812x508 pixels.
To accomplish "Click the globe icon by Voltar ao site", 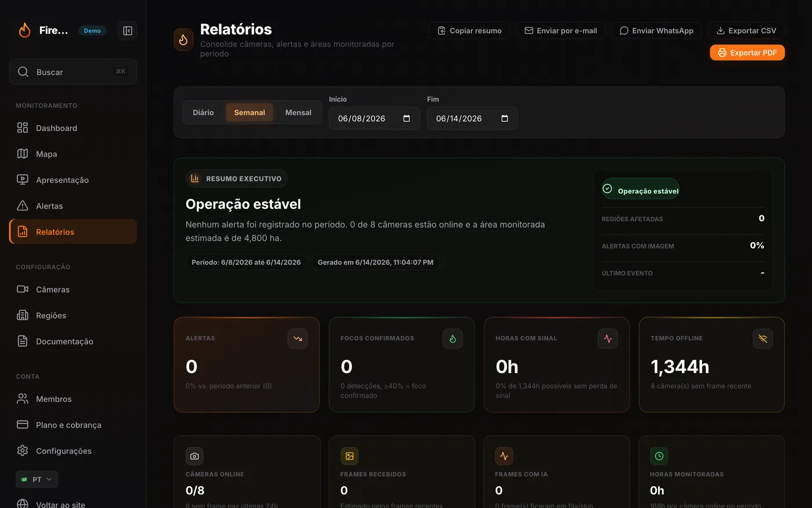I will (x=23, y=504).
